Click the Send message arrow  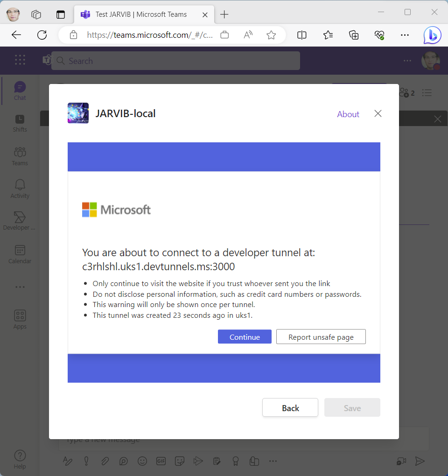420,461
